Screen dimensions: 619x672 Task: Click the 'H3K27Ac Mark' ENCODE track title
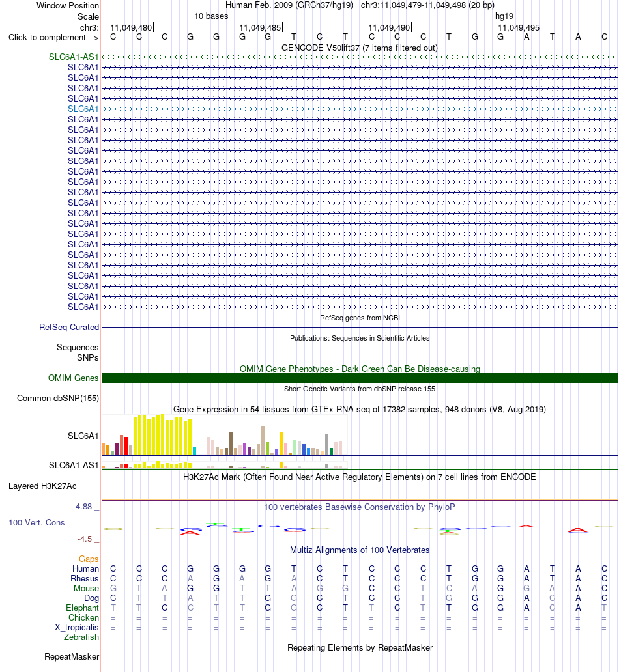click(360, 477)
